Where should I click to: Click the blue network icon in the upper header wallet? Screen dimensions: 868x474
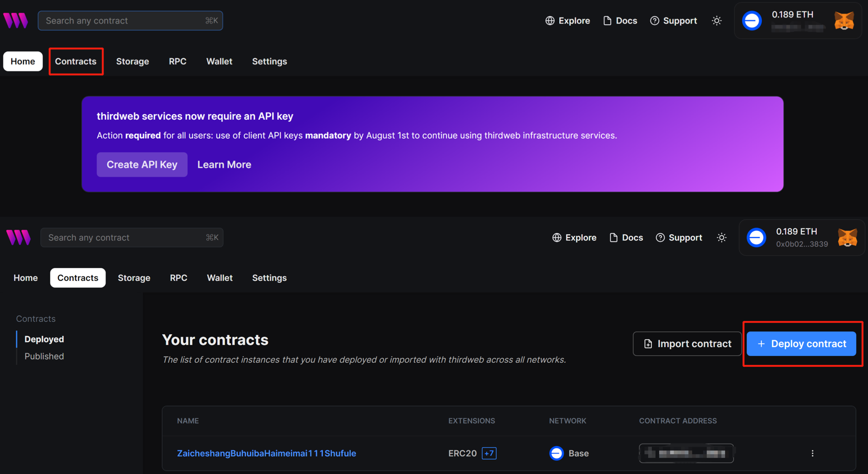[752, 21]
